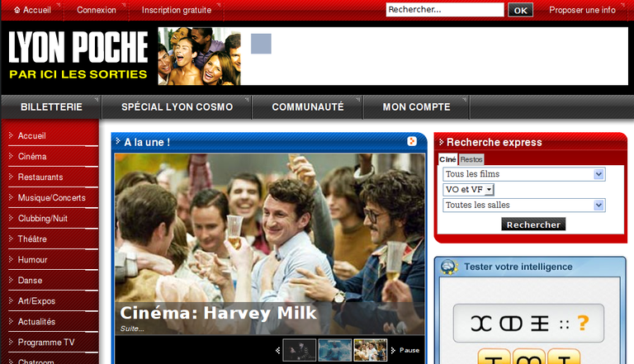Click the Cinéma: Harvey Milk headline
The height and width of the screenshot is (364, 634).
pyautogui.click(x=218, y=313)
